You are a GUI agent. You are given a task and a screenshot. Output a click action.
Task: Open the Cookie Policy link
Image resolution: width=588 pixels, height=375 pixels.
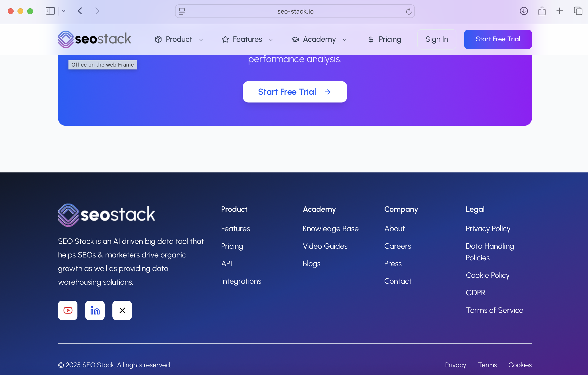[x=487, y=275]
